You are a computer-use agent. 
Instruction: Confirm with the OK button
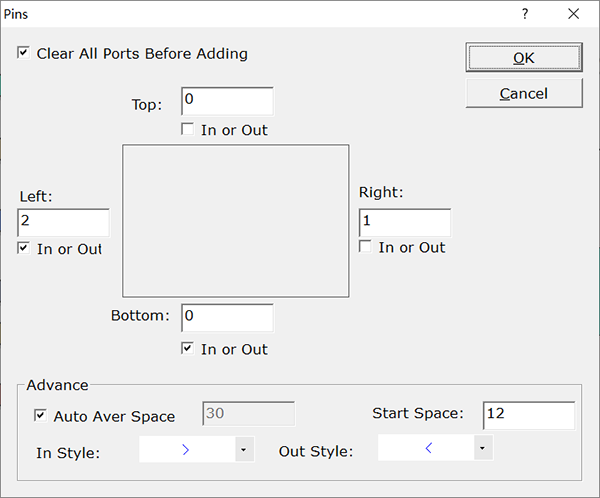[x=524, y=57]
